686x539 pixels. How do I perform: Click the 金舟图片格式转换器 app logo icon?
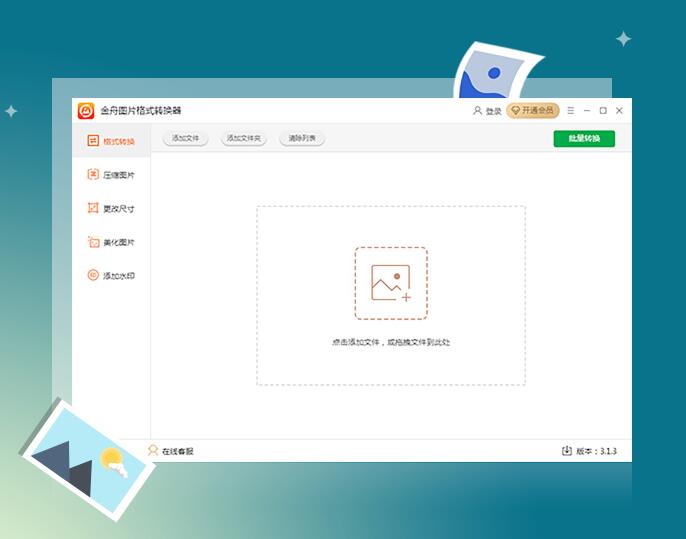(86, 111)
